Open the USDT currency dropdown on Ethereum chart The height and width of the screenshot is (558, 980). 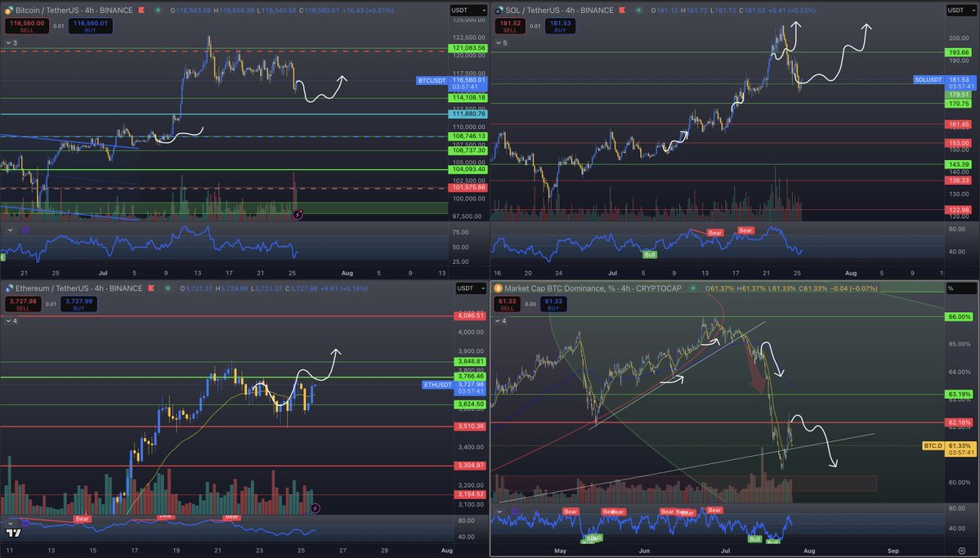(471, 288)
